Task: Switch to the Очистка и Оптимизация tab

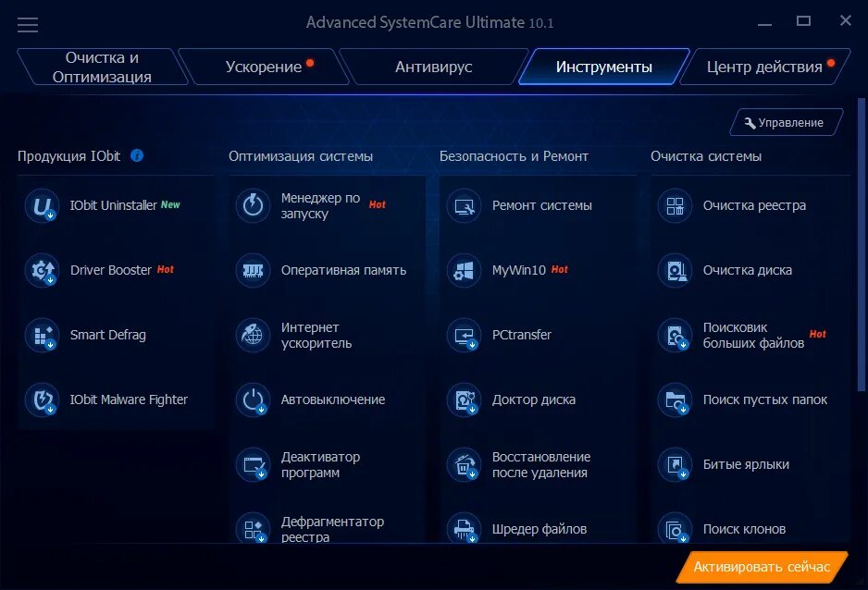Action: point(102,67)
